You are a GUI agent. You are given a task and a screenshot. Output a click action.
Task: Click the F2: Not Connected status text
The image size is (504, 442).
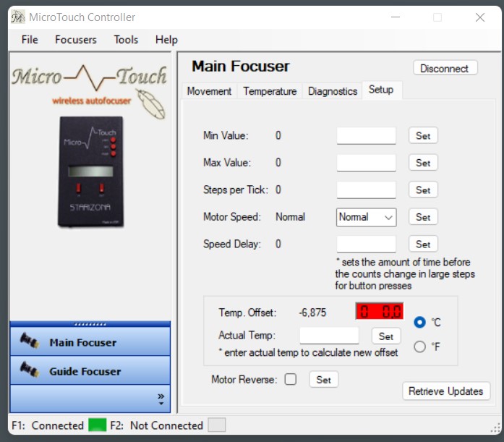pyautogui.click(x=156, y=425)
